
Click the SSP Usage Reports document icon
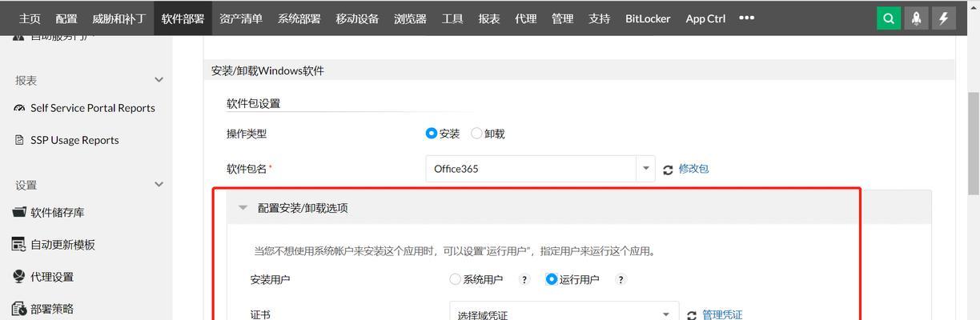click(20, 140)
